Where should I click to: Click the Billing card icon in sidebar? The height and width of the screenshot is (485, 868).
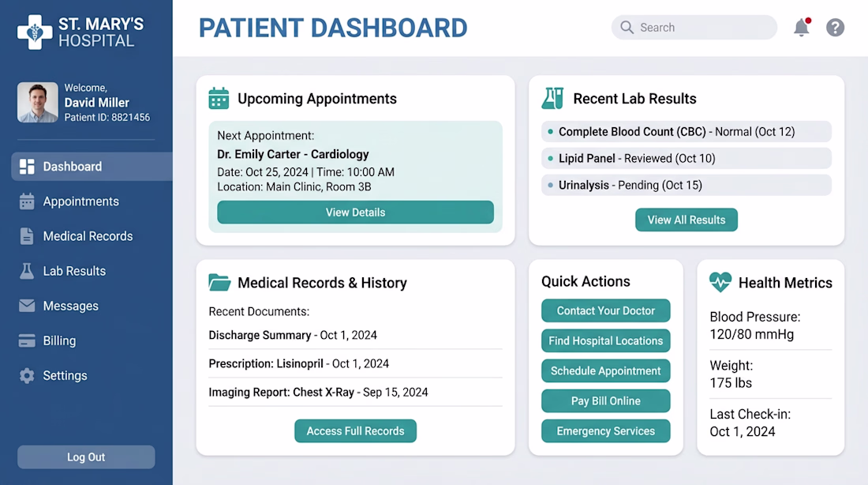(27, 341)
